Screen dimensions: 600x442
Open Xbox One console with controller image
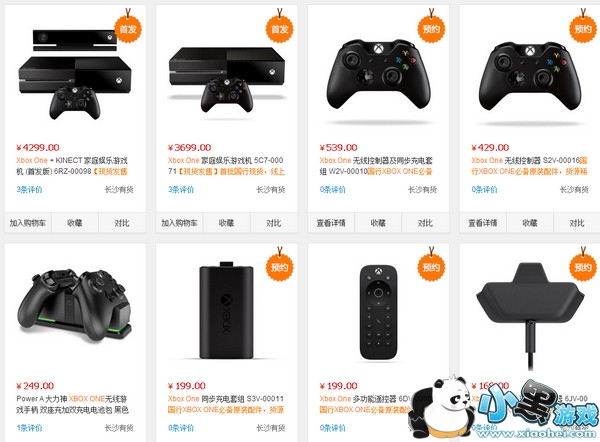(x=227, y=80)
